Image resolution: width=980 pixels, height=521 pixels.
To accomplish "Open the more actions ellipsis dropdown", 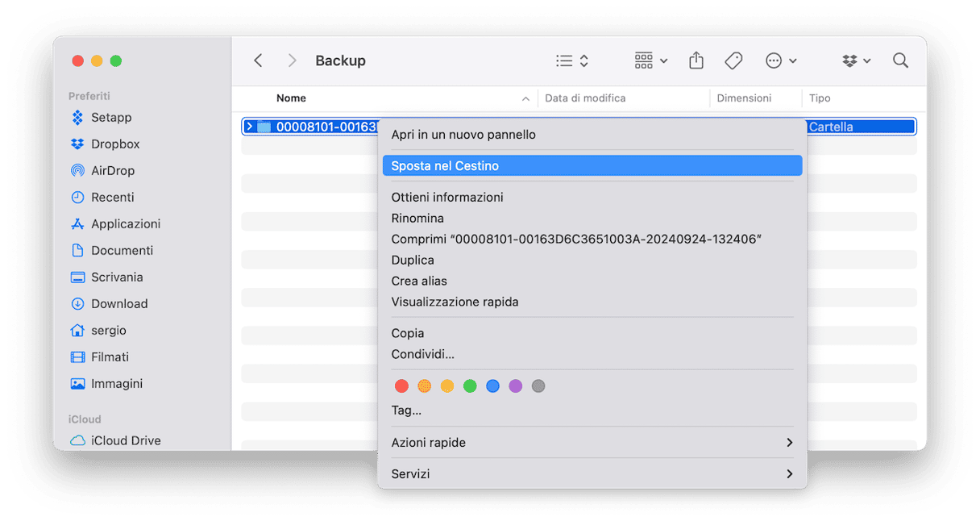I will 780,60.
